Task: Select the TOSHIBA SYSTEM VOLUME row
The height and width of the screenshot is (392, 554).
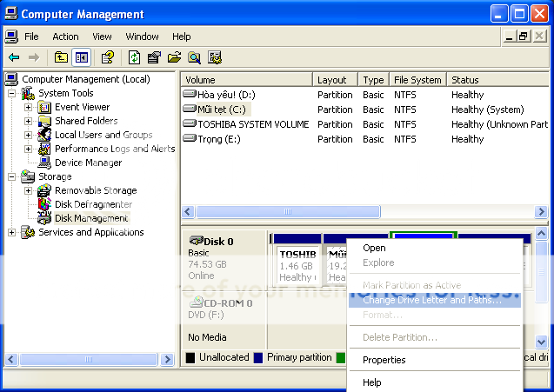Action: click(365, 124)
